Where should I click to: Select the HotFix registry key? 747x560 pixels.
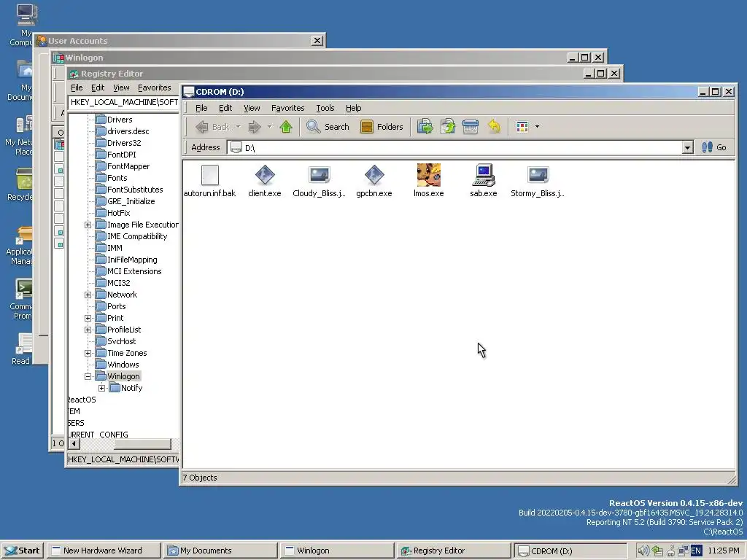(x=119, y=213)
